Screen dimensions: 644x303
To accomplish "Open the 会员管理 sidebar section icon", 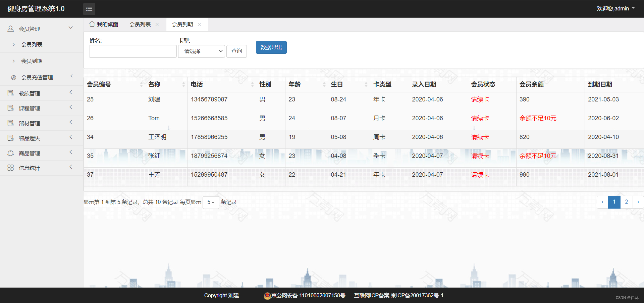I will coord(10,29).
